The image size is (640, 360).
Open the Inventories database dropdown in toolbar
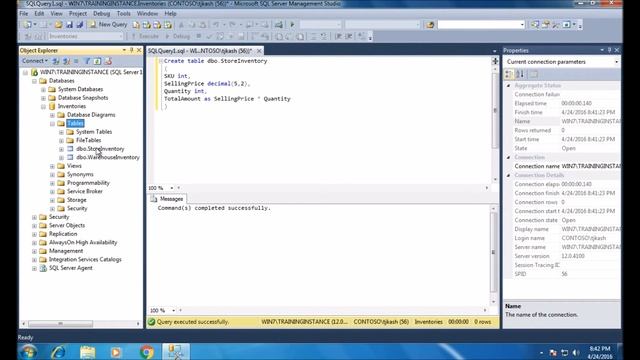[85, 36]
